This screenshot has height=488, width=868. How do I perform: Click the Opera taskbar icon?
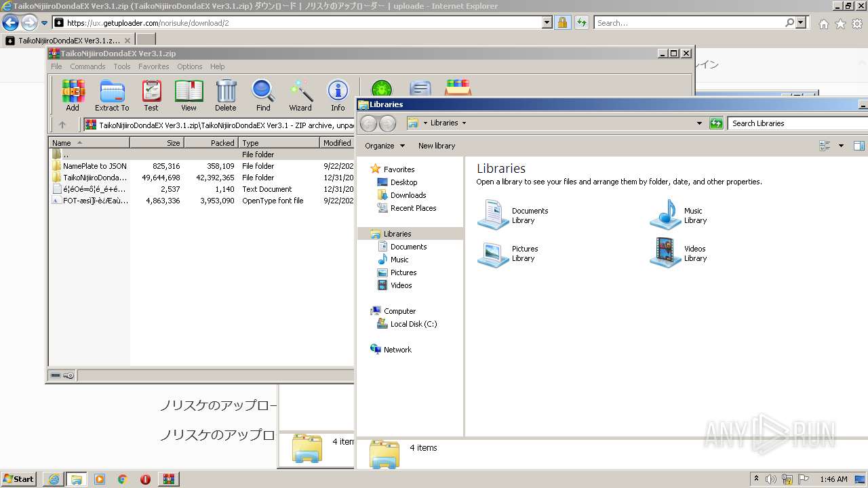[x=145, y=479]
